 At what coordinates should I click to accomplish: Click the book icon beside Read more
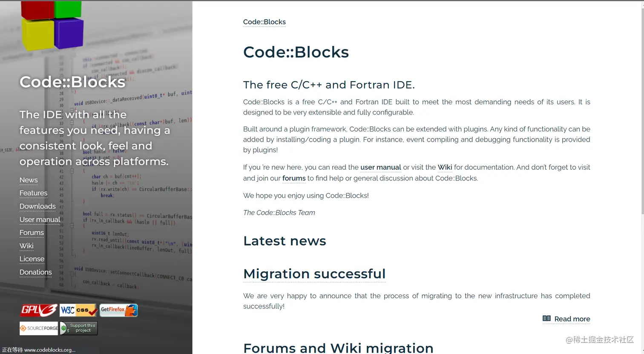(546, 318)
